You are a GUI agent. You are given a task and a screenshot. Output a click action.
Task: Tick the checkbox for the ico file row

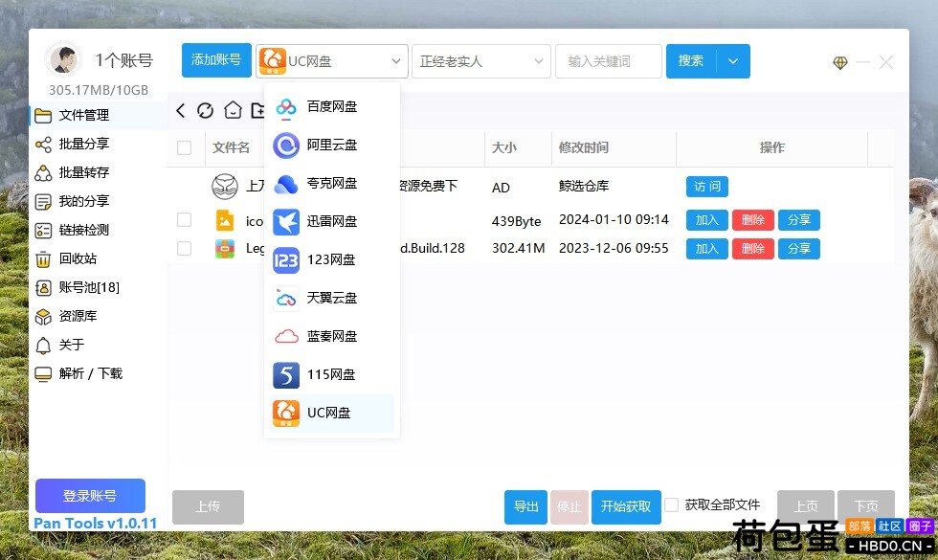(184, 219)
